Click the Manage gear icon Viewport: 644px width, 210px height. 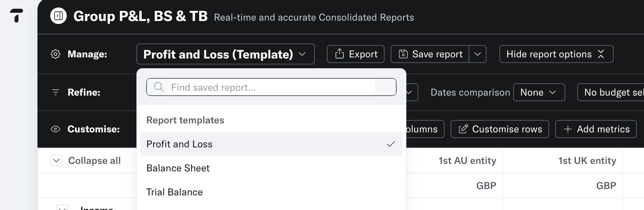point(55,54)
